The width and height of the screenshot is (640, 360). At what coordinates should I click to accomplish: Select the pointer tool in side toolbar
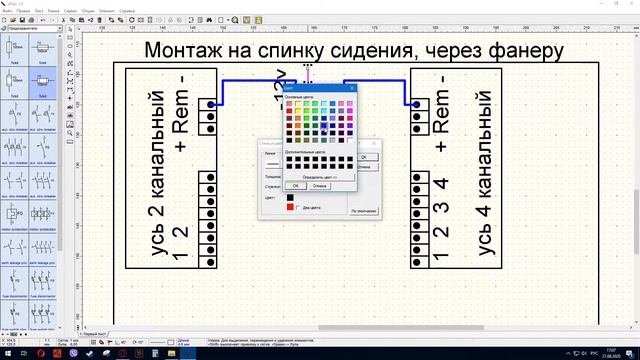point(70,29)
